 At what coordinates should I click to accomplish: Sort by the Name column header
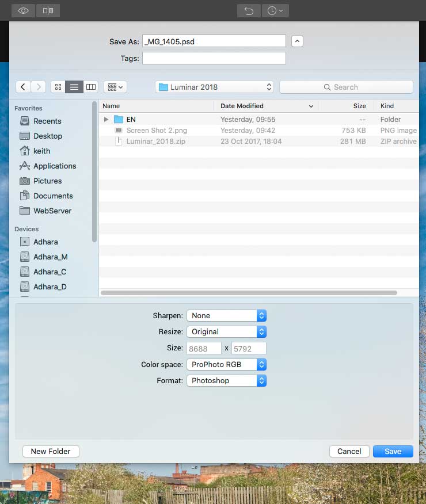pos(156,106)
